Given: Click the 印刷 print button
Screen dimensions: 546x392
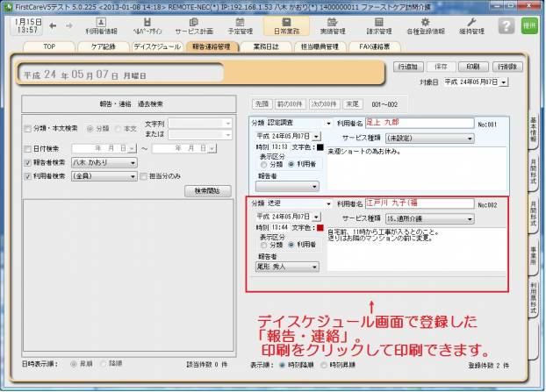Looking at the screenshot, I should tap(472, 66).
